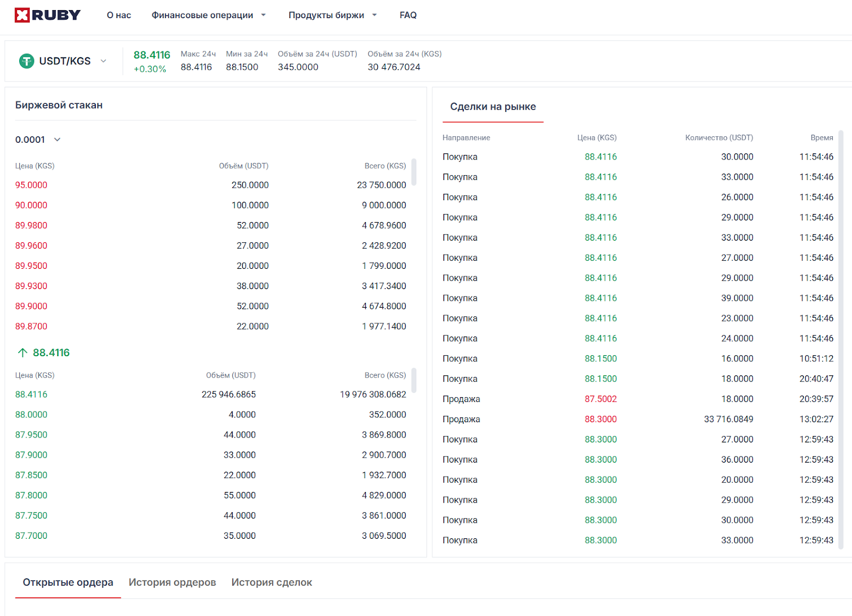Image resolution: width=852 pixels, height=616 pixels.
Task: Click the sell order book scrollbar
Action: [x=414, y=172]
